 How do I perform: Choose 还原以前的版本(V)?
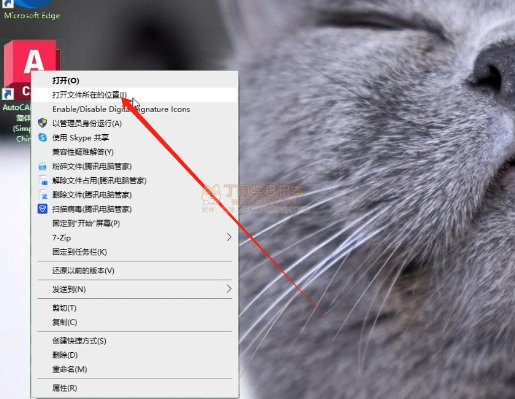pyautogui.click(x=134, y=270)
